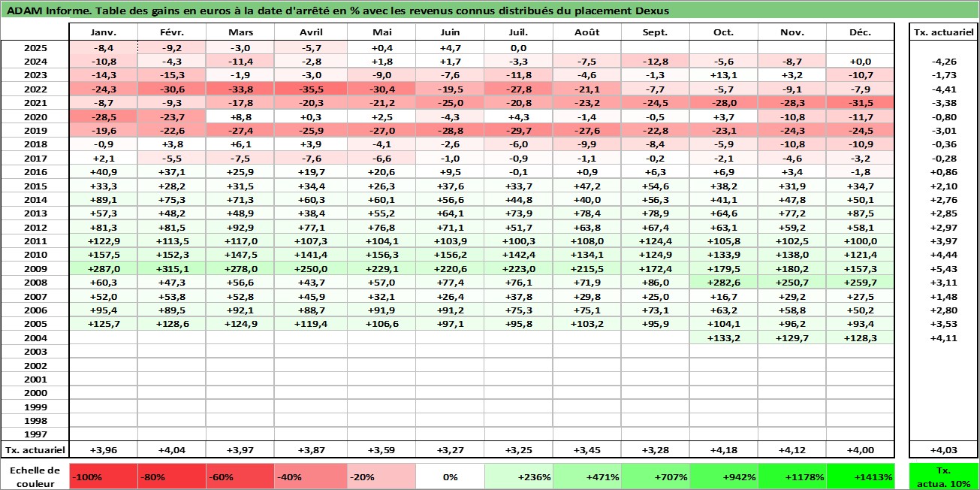This screenshot has height=490, width=980.
Task: Select the -80% color scale swatch
Action: coord(172,476)
